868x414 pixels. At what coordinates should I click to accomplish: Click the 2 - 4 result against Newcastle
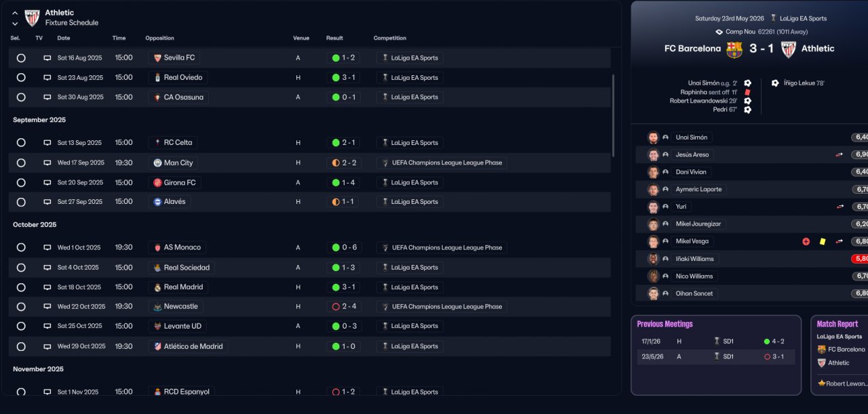[x=343, y=307]
